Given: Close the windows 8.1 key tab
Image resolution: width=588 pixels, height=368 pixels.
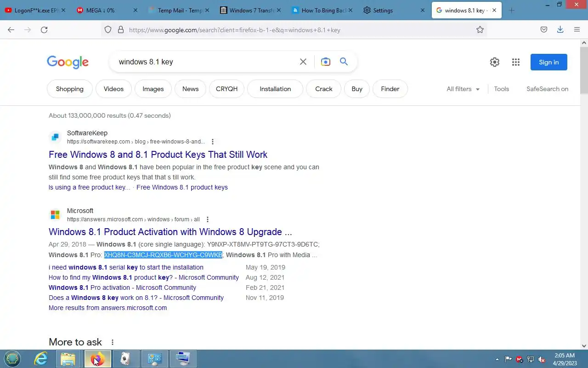Looking at the screenshot, I should [x=494, y=10].
